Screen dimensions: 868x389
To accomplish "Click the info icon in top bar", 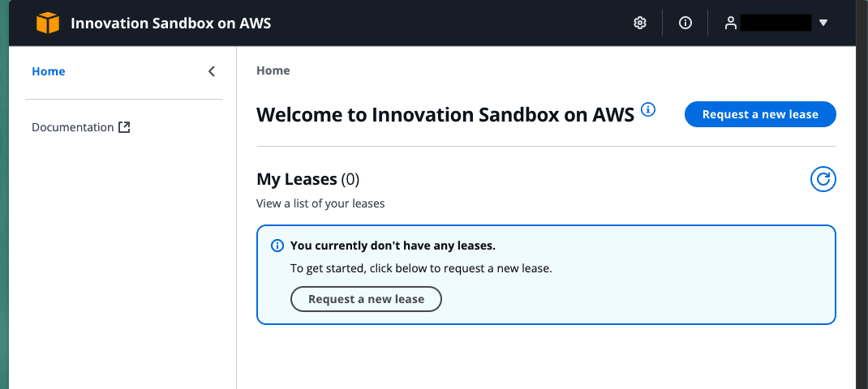I will [x=685, y=24].
